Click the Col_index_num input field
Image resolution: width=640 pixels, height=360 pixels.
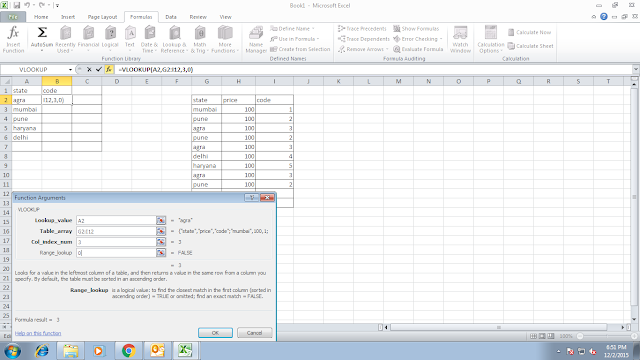point(116,242)
